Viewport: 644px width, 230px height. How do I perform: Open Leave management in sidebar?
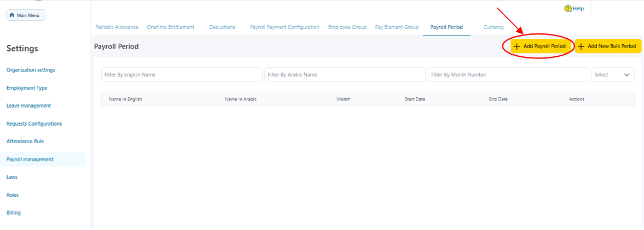[x=28, y=105]
